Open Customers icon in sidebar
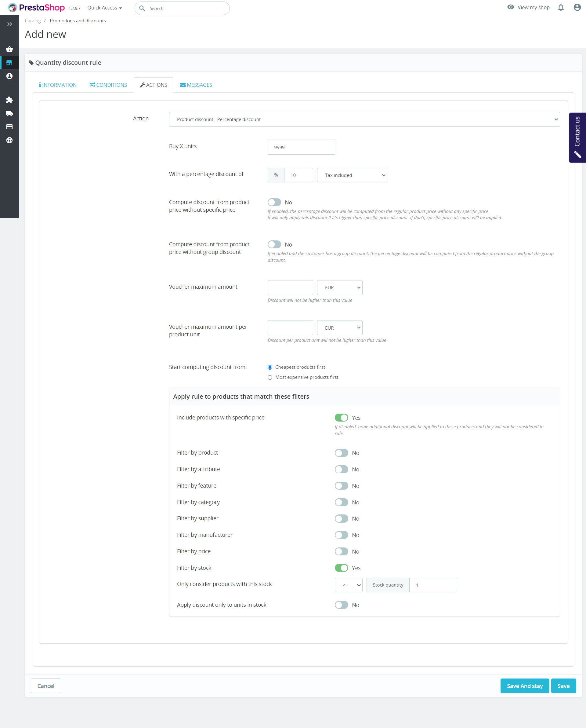586x728 pixels. [9, 76]
